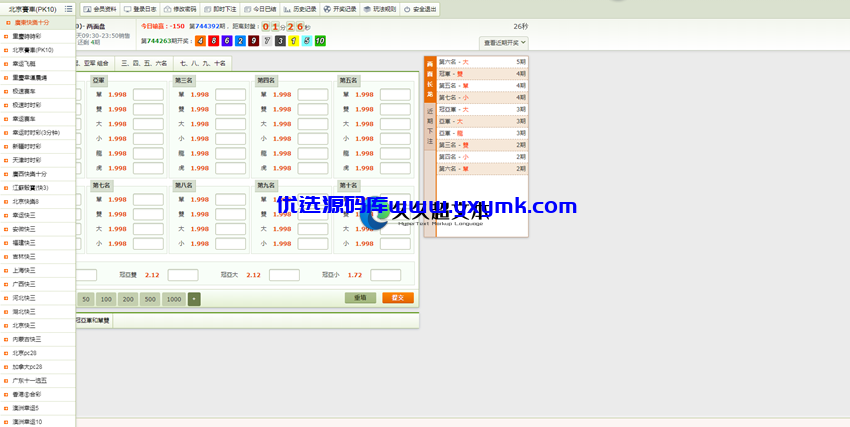Click the 100 chip amount button
Viewport: 850px width, 427px height.
click(106, 299)
